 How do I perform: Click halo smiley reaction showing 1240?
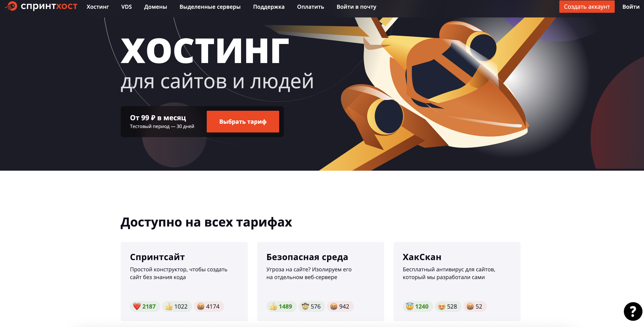418,306
